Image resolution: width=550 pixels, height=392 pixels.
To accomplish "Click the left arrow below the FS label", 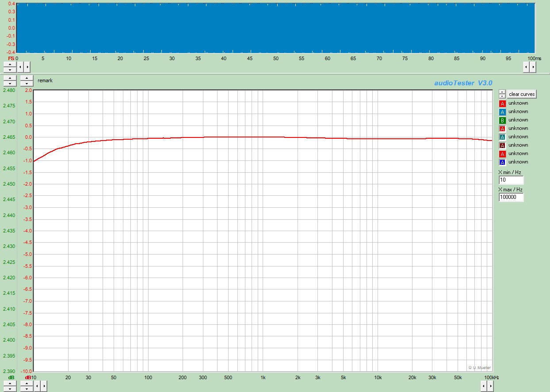I will pos(21,67).
